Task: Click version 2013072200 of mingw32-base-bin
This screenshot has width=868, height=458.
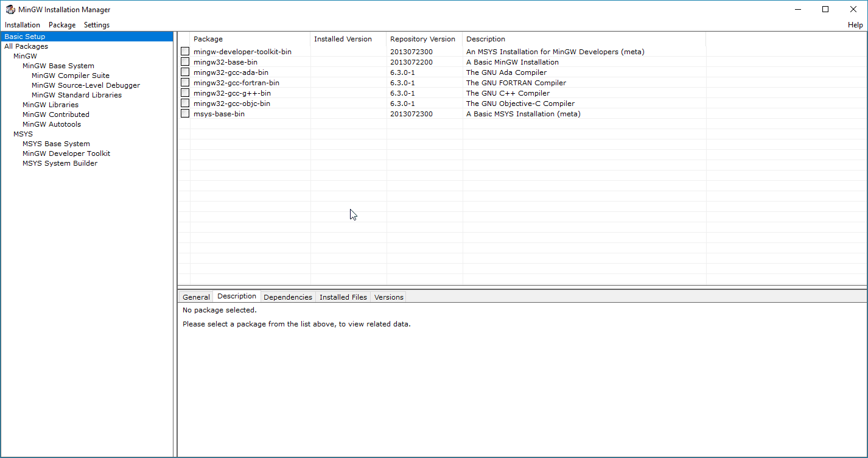Action: [x=411, y=62]
